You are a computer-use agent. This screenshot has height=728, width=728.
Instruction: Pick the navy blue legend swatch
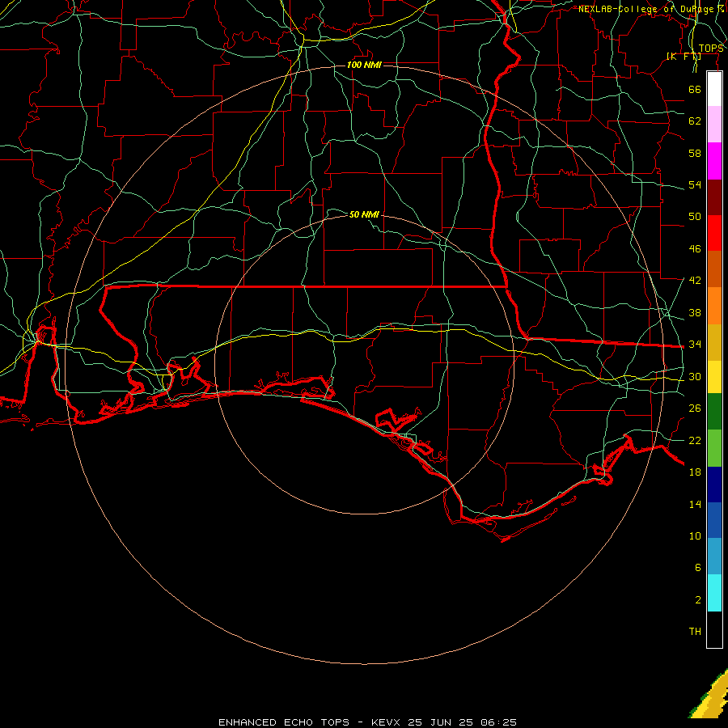click(x=714, y=485)
